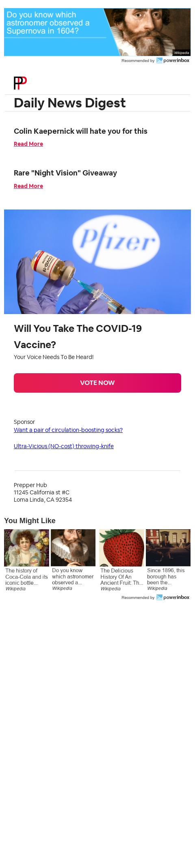This screenshot has width=195, height=868.
Task: Click the strawberry thumbnail image
Action: pyautogui.click(x=121, y=548)
